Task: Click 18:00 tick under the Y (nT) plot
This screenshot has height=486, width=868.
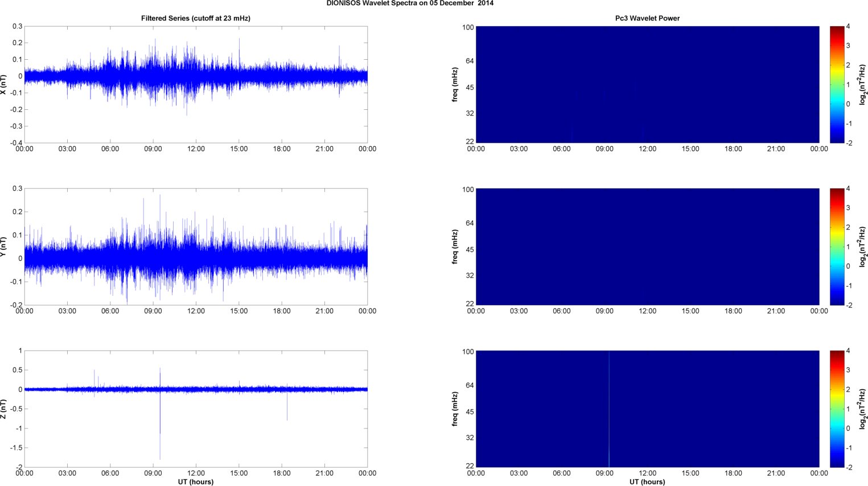Action: [x=282, y=311]
